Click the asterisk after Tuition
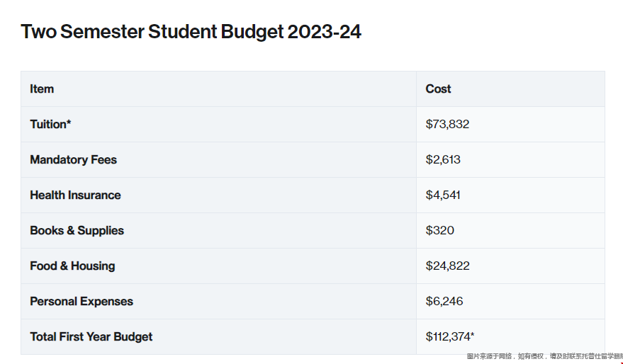623x364 pixels. (69, 122)
